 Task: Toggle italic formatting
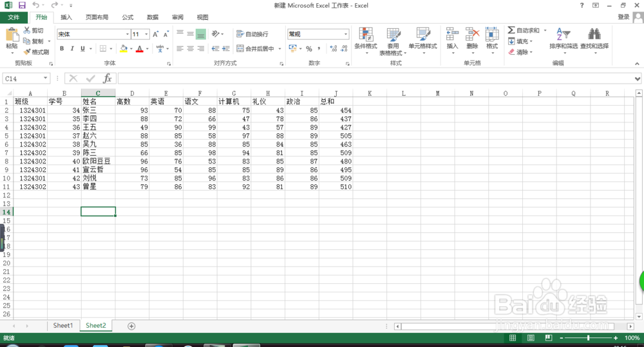pos(72,48)
